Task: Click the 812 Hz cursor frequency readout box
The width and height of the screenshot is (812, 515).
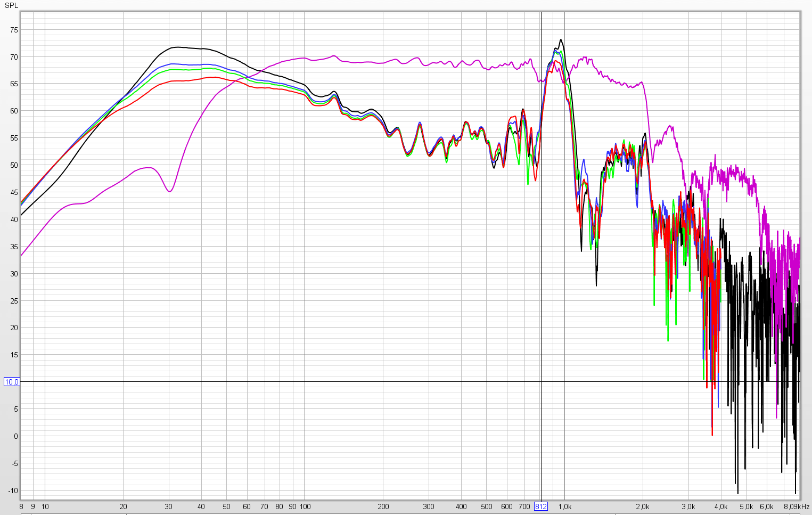Action: [541, 506]
